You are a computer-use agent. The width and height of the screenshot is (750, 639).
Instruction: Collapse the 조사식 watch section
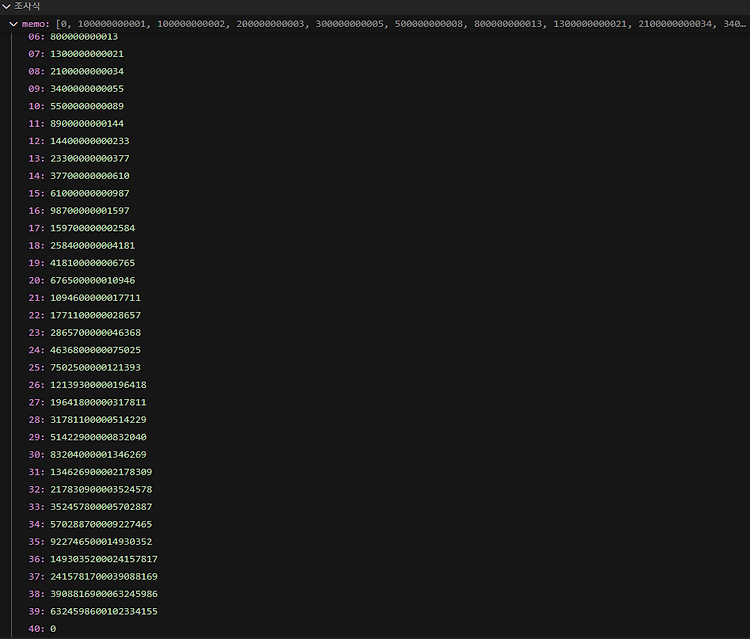pos(7,6)
